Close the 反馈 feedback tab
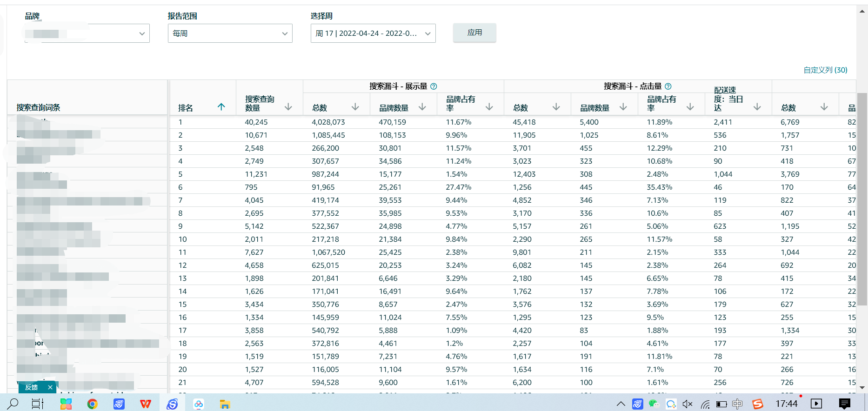 pos(50,387)
